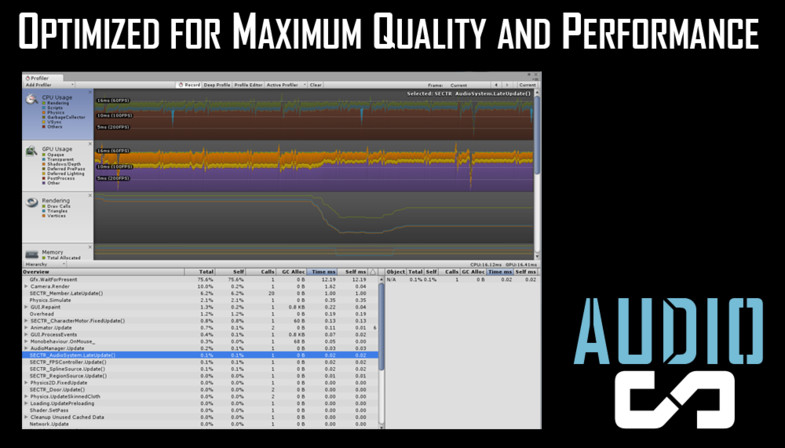Sort by the Self ms column in Overview

352,272
